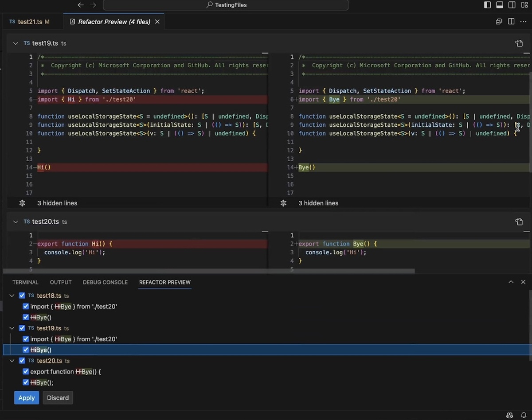532x420 pixels.
Task: Select the REFACTOR PREVIEW panel tab
Action: coord(165,282)
